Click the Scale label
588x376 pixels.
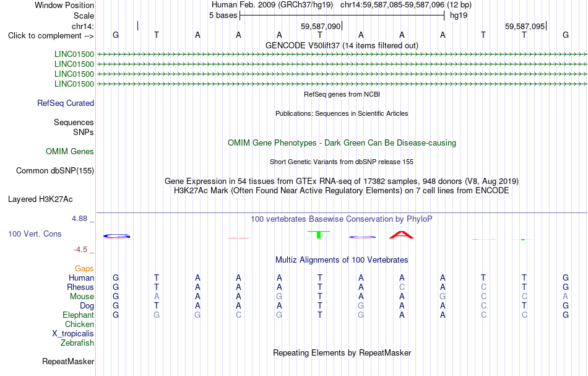[84, 15]
